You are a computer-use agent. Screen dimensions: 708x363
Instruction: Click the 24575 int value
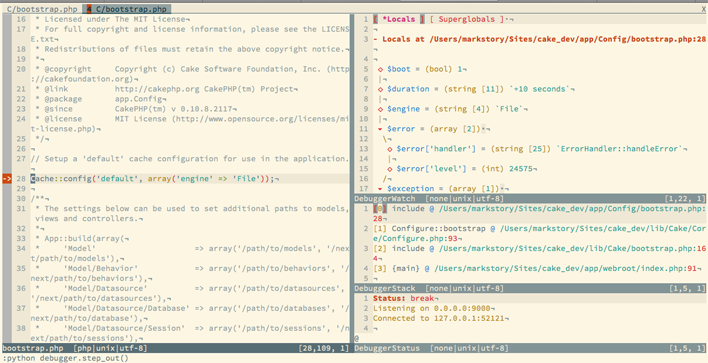pyautogui.click(x=521, y=168)
